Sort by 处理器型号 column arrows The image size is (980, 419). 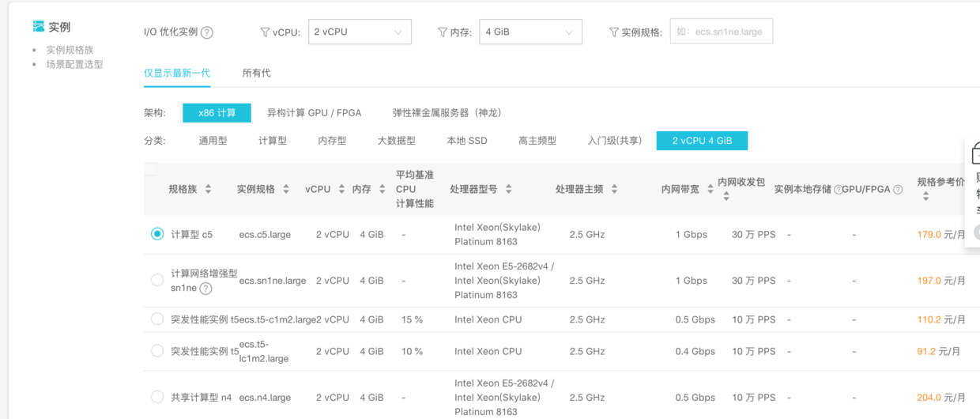[508, 189]
